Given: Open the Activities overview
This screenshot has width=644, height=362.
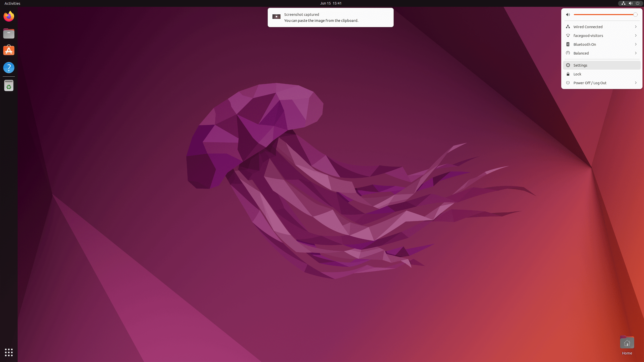Looking at the screenshot, I should pyautogui.click(x=12, y=3).
